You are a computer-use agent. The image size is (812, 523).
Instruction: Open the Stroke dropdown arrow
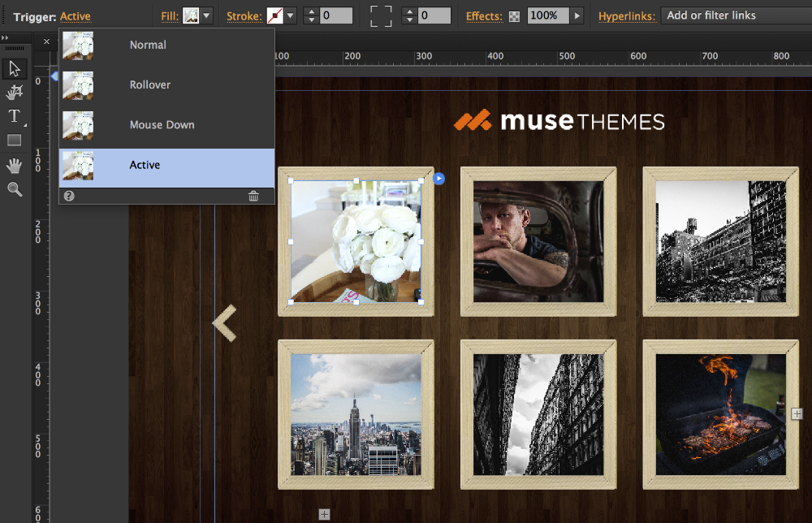(x=291, y=15)
